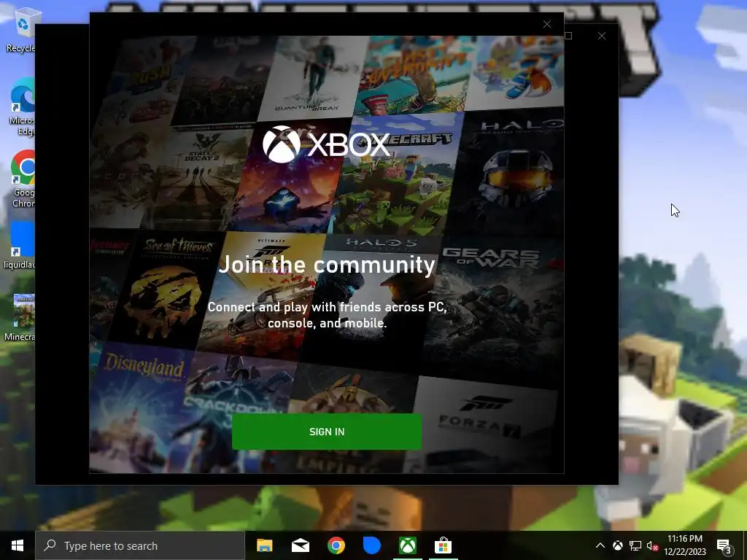Click the Xbox system tray icon
Image resolution: width=747 pixels, height=560 pixels.
618,545
